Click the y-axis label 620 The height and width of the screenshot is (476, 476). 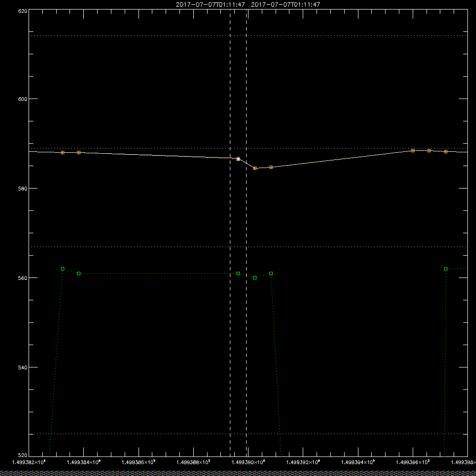(23, 10)
